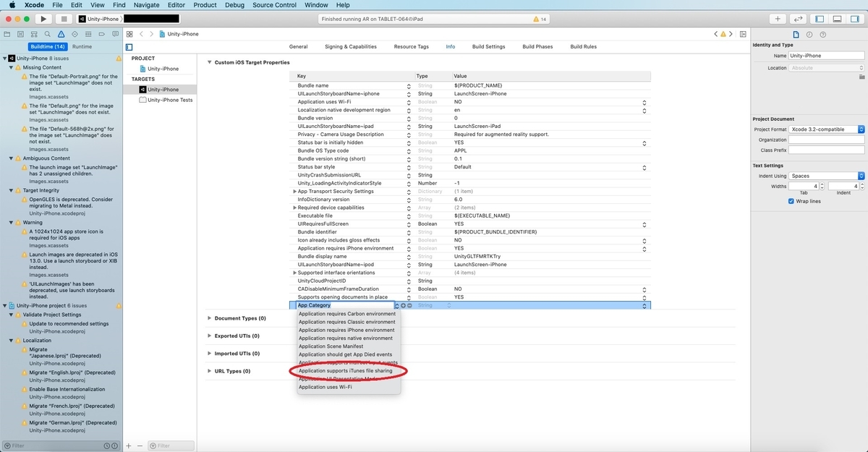868x452 pixels.
Task: Expand Required device capabilities row
Action: 295,208
